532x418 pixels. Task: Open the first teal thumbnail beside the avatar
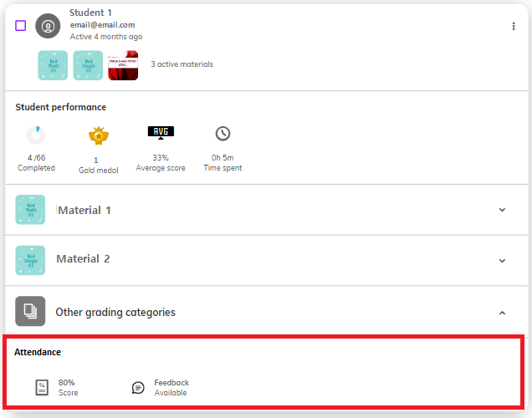click(x=53, y=65)
